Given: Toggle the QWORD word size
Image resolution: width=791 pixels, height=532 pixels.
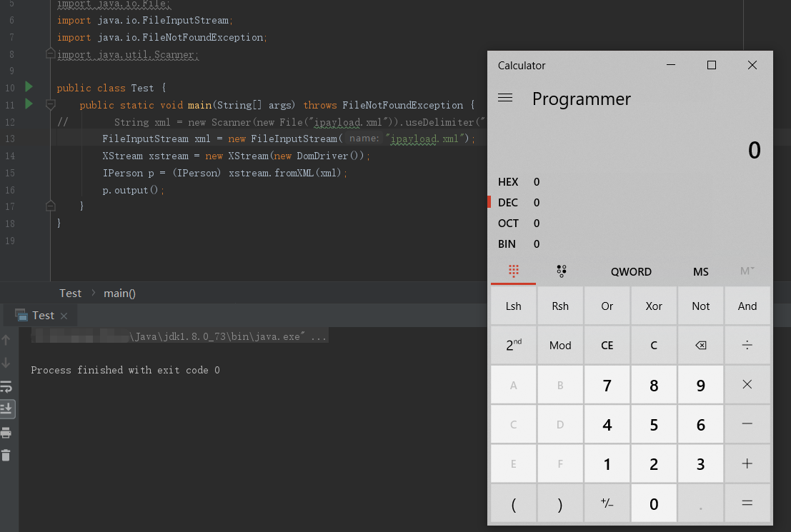Looking at the screenshot, I should pos(631,271).
